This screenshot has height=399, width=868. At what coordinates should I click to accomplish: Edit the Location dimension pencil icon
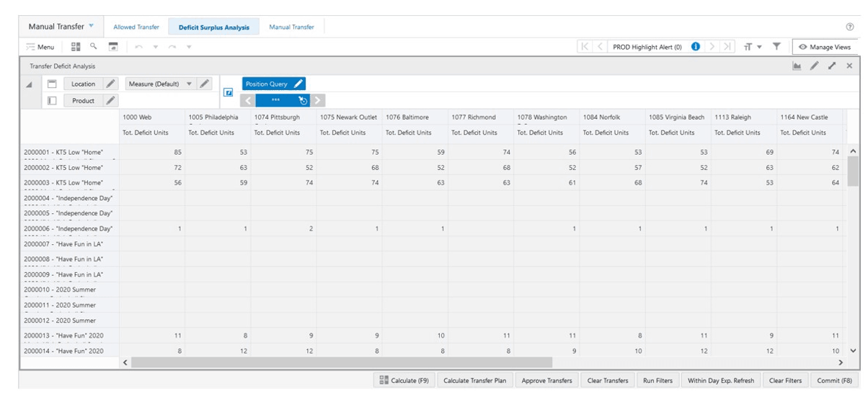point(110,84)
